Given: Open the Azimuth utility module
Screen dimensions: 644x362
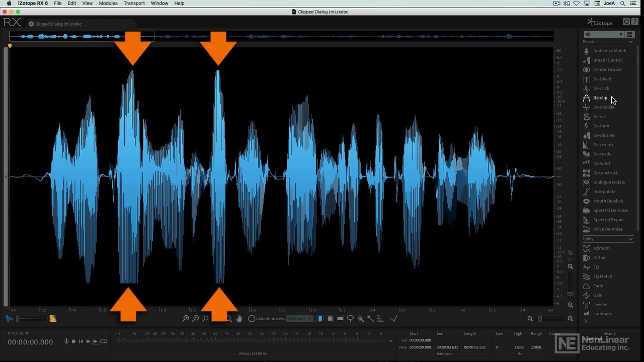Looking at the screenshot, I should click(596, 248).
